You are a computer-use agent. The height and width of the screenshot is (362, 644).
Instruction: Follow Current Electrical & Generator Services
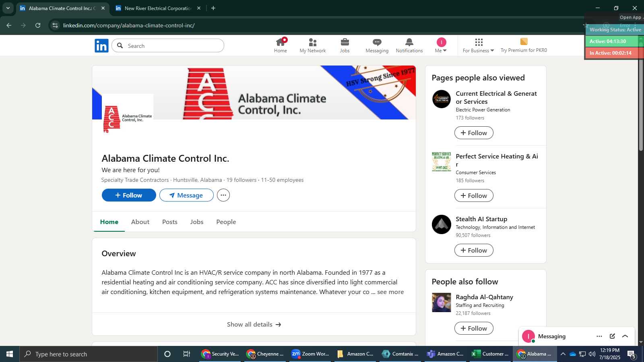pos(474,133)
